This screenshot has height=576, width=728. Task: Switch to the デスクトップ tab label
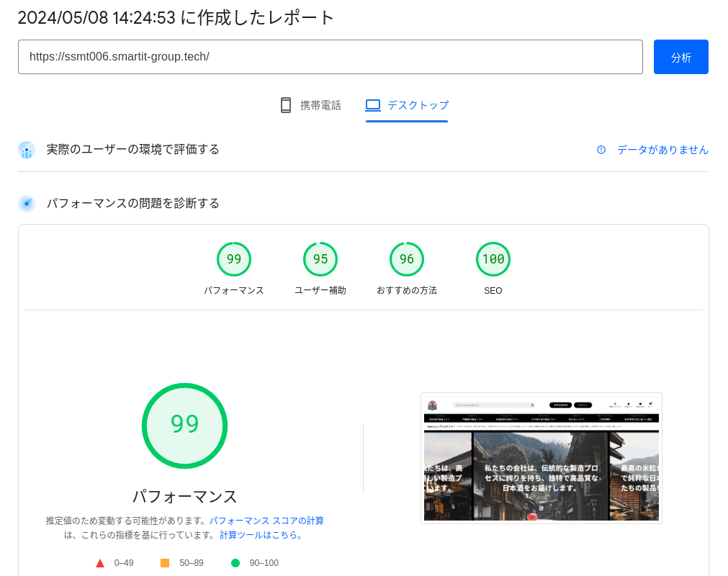(418, 105)
